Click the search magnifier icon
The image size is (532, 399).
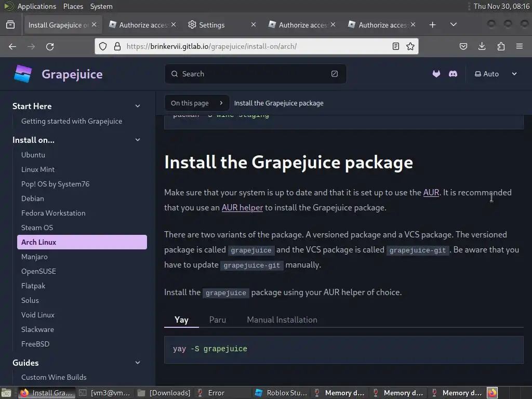pos(175,74)
